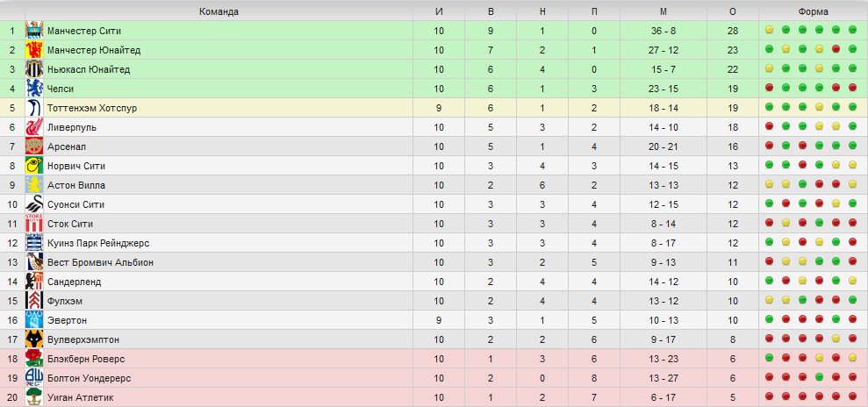Click the Wigan Athletic tree crest
This screenshot has width=868, height=407.
point(33,397)
